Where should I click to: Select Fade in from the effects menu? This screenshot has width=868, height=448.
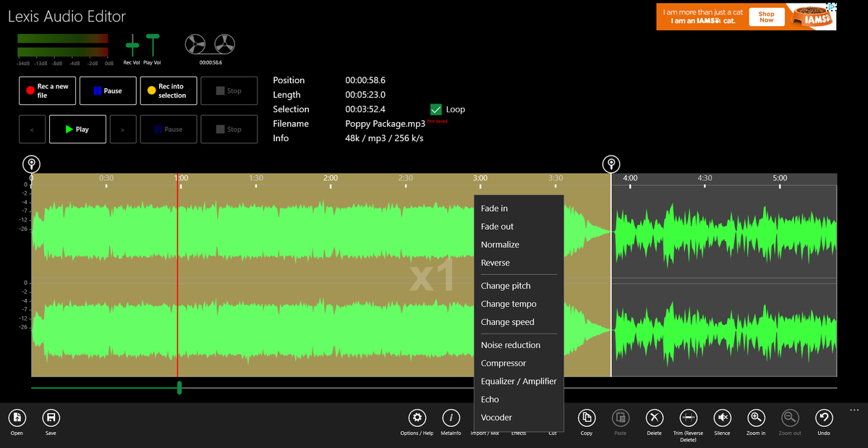496,208
